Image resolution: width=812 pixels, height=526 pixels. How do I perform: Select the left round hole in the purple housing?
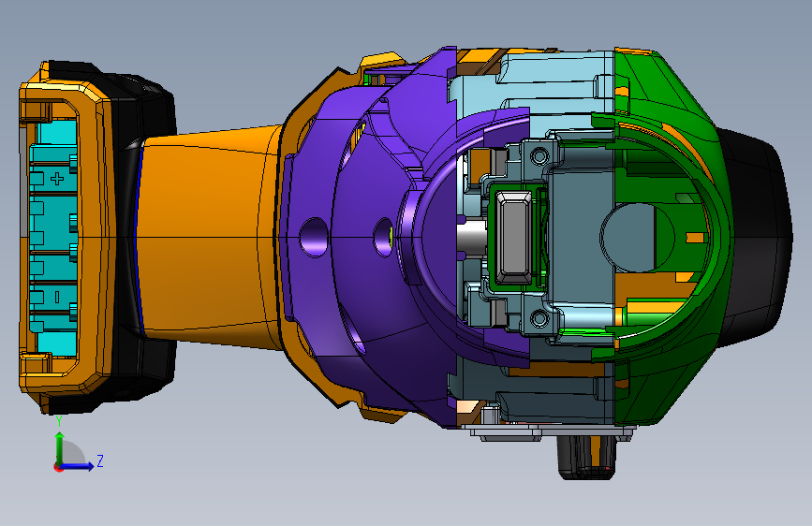pyautogui.click(x=314, y=238)
